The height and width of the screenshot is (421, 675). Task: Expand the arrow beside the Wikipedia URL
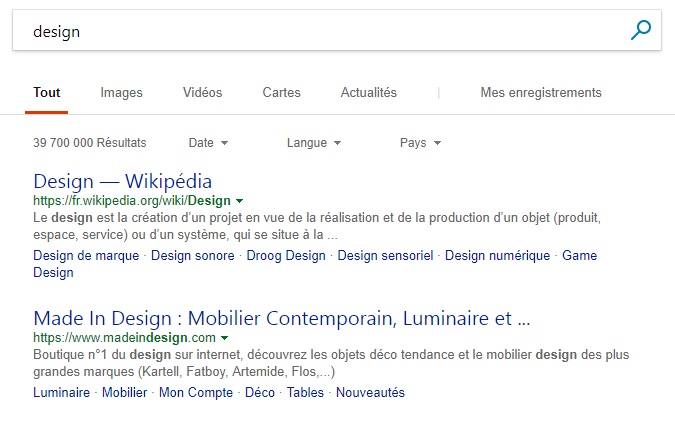click(239, 201)
